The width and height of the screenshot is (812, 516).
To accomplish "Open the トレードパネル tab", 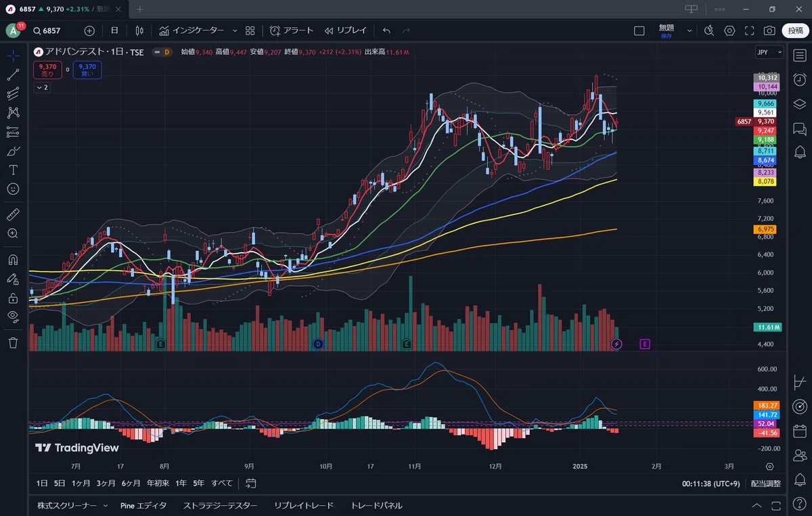I will (x=376, y=506).
